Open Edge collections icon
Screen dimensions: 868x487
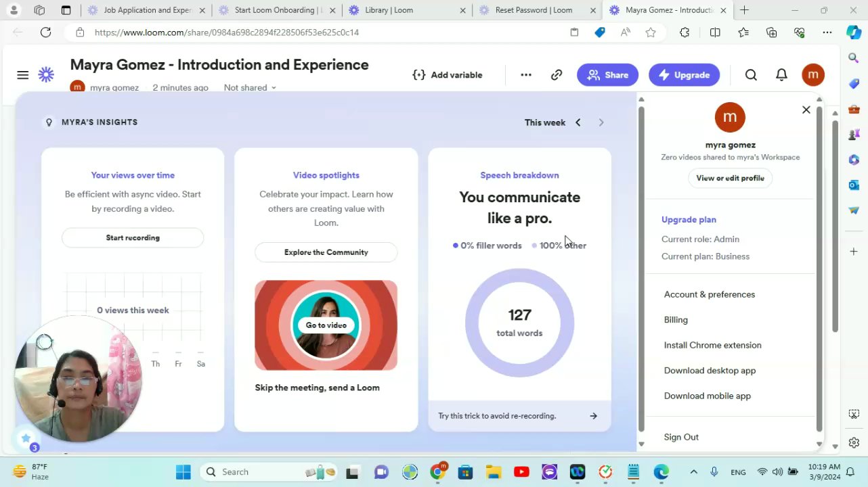tap(771, 32)
